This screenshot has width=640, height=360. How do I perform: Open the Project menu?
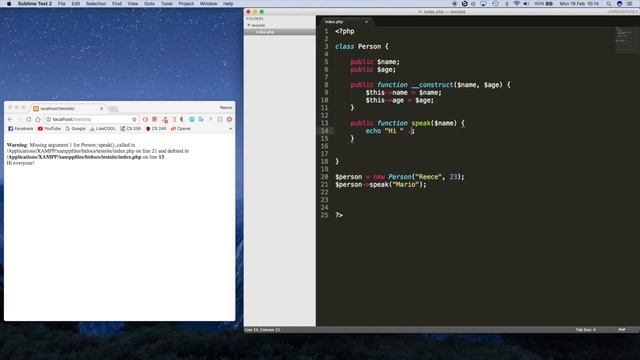(x=186, y=4)
